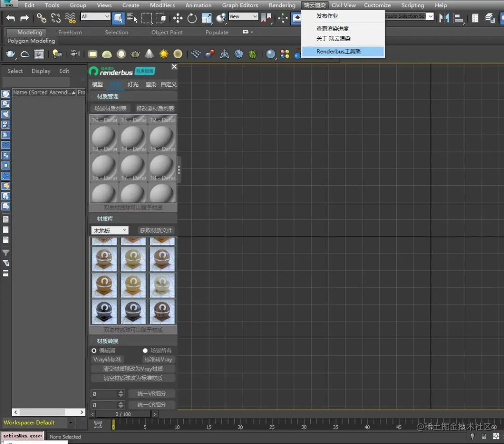Click the Mirror tool icon
The image size is (504, 444).
pos(444,18)
